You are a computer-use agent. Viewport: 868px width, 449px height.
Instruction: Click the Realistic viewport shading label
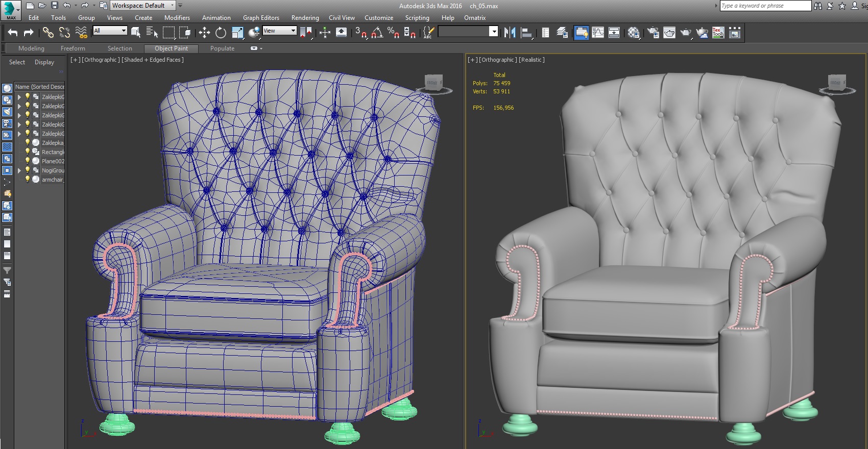click(x=532, y=60)
